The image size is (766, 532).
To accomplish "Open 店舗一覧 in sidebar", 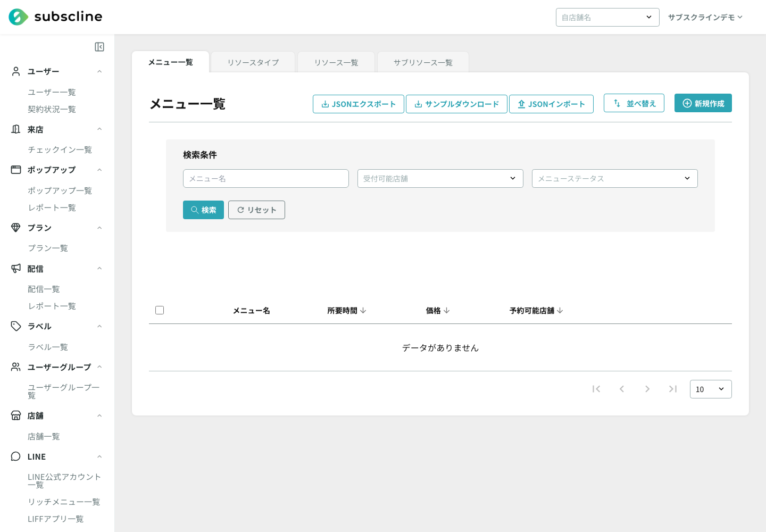I will 44,436.
